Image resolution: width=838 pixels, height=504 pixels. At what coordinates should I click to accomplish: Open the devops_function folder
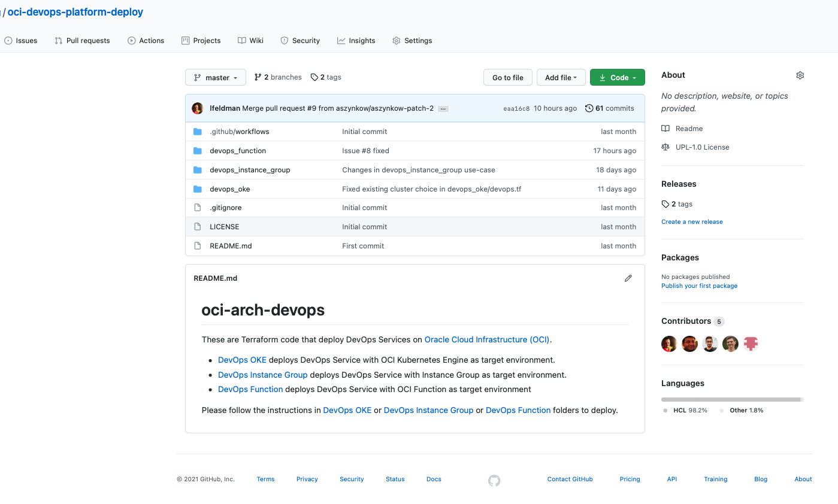coord(238,151)
